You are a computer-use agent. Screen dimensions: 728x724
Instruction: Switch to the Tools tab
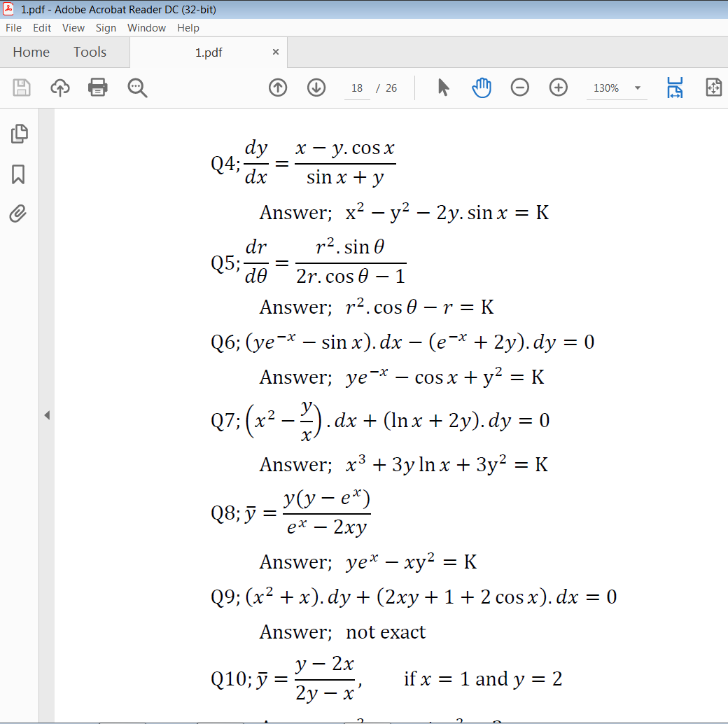click(x=90, y=52)
